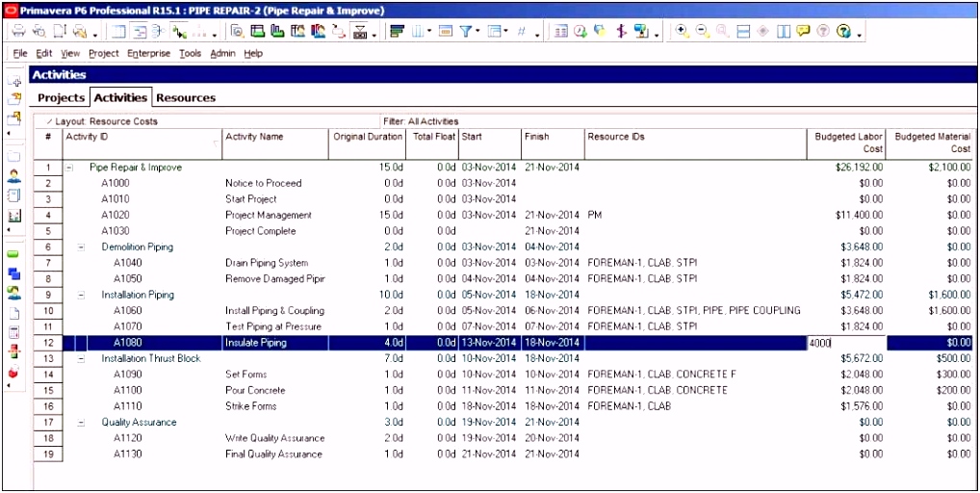Sort by Activity ID column header
The image size is (980, 493).
click(x=142, y=143)
